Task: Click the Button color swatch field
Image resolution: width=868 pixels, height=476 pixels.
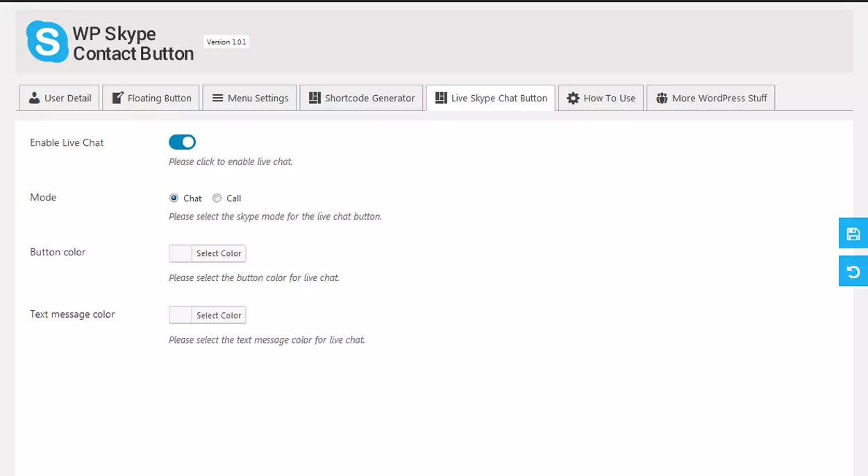Action: [181, 253]
